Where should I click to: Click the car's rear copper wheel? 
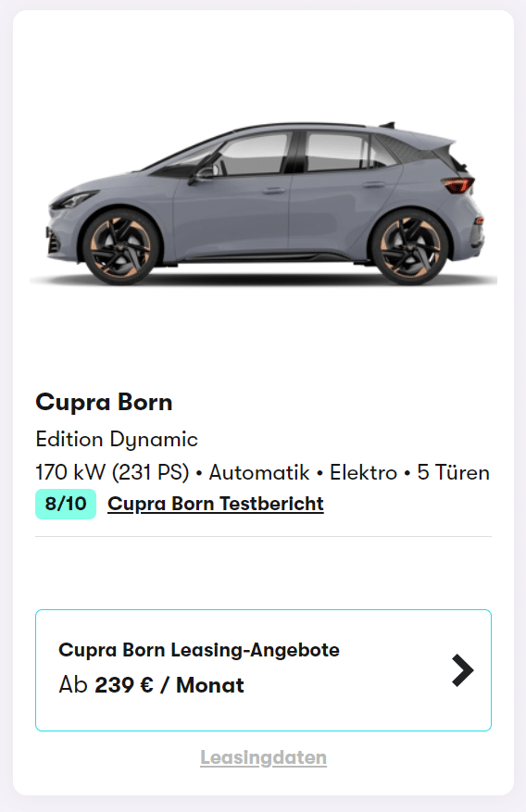click(x=410, y=247)
